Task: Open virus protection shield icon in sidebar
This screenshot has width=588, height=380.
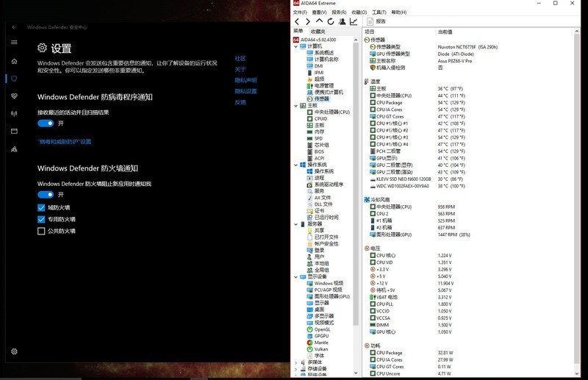Action: tap(14, 79)
